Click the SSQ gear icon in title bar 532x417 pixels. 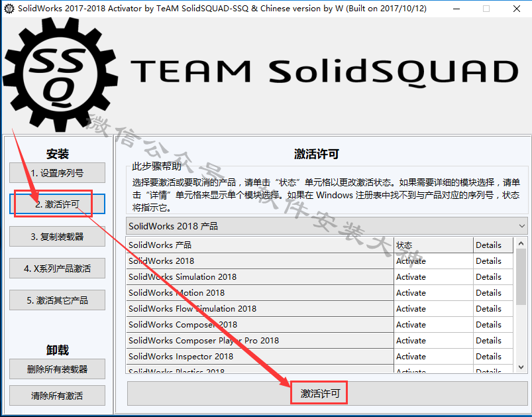(x=9, y=9)
